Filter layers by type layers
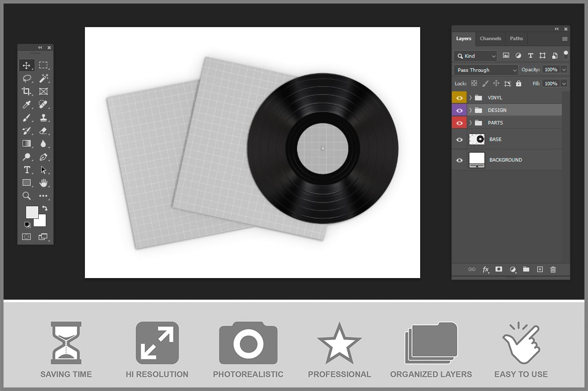588x391 pixels. (x=530, y=55)
